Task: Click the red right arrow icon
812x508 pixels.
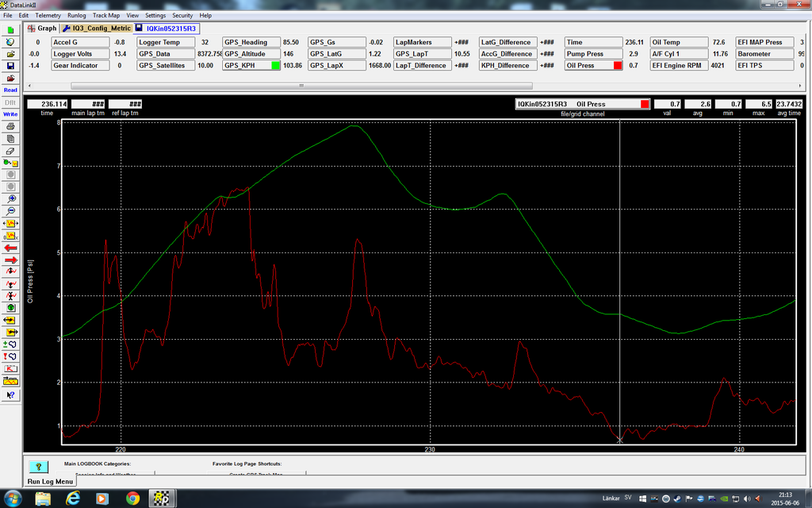Action: [x=10, y=260]
